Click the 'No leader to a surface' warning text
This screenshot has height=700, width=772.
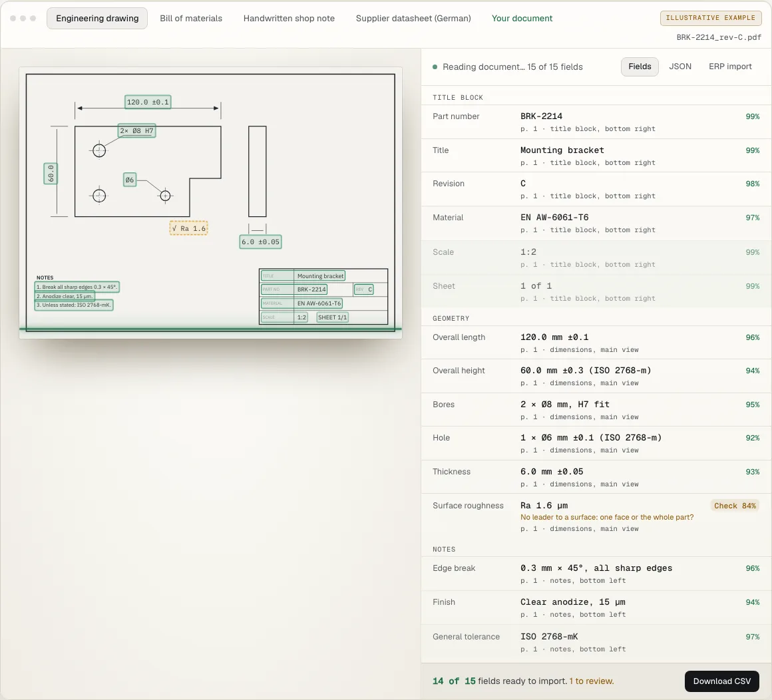point(606,517)
